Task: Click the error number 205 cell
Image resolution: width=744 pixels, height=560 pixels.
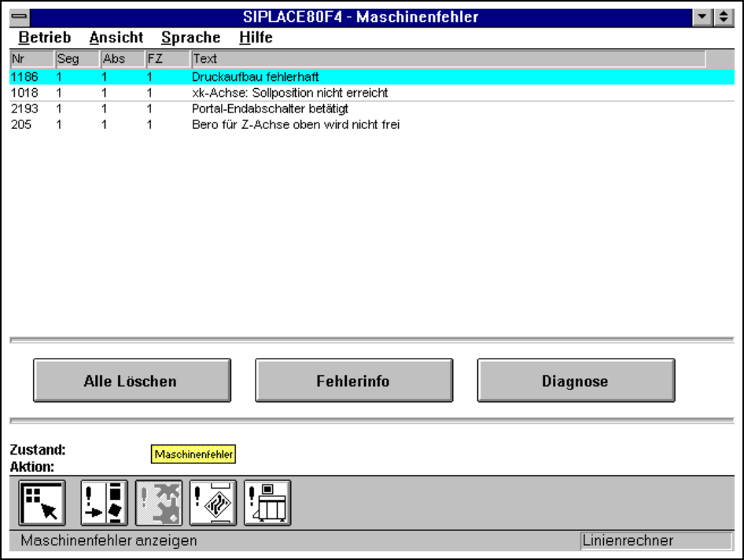Action: 21,125
